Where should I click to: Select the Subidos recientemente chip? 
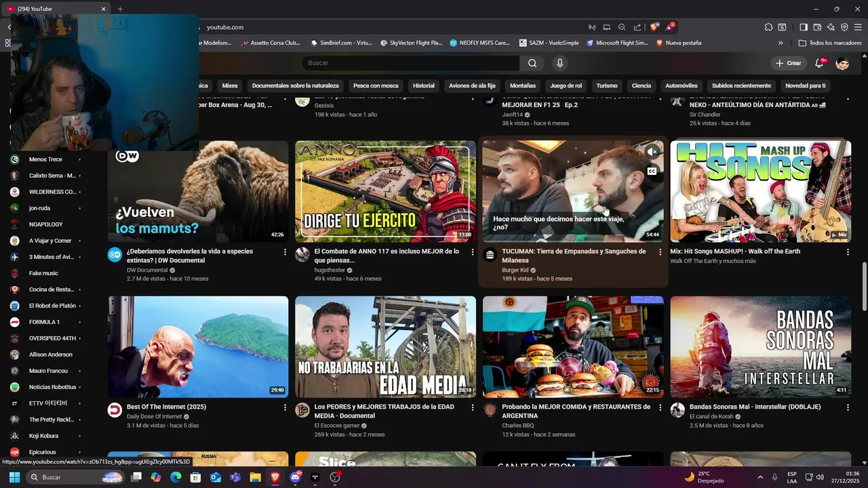click(x=741, y=86)
